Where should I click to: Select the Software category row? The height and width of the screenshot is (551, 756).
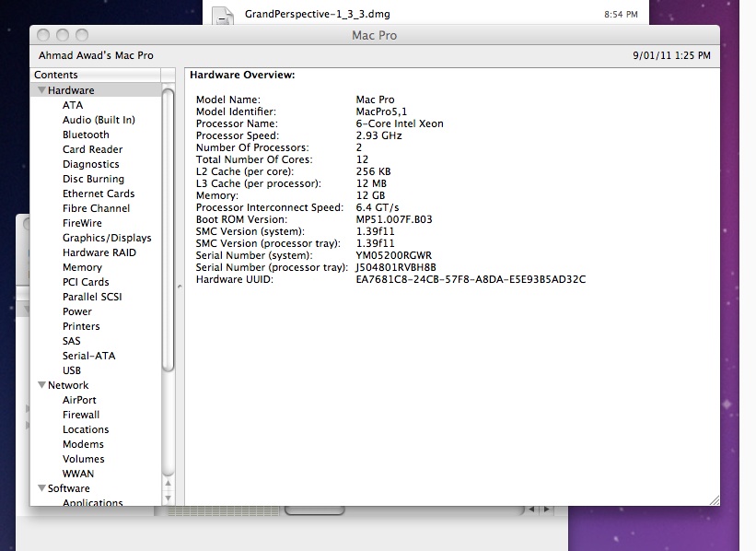click(x=96, y=488)
